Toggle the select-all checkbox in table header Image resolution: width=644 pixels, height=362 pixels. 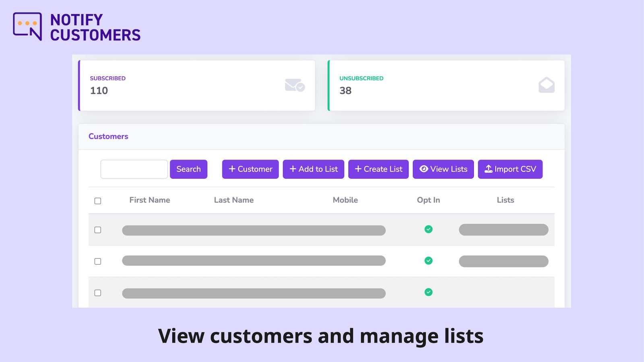pyautogui.click(x=98, y=200)
